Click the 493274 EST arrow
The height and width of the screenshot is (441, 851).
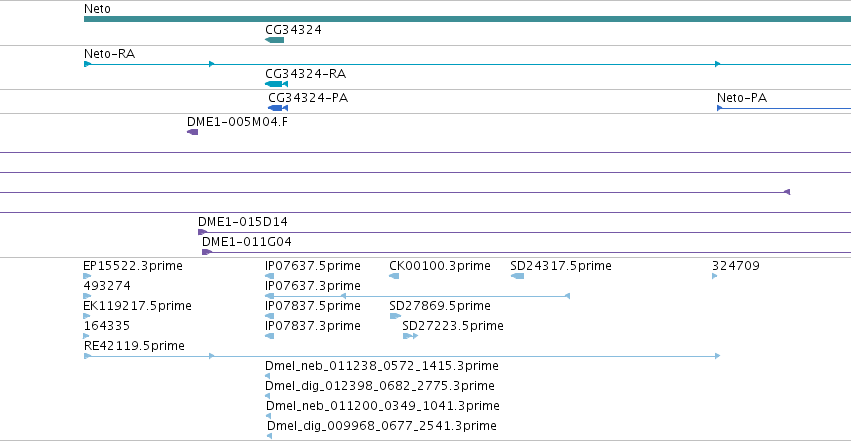click(87, 296)
